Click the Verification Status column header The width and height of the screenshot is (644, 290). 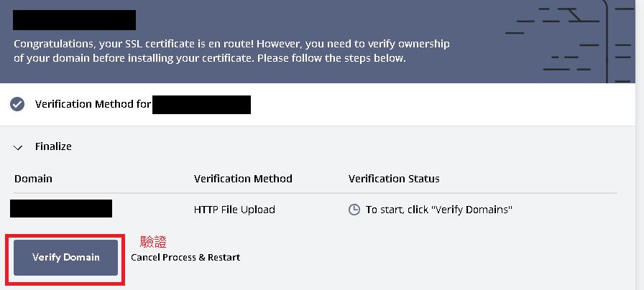click(x=394, y=178)
